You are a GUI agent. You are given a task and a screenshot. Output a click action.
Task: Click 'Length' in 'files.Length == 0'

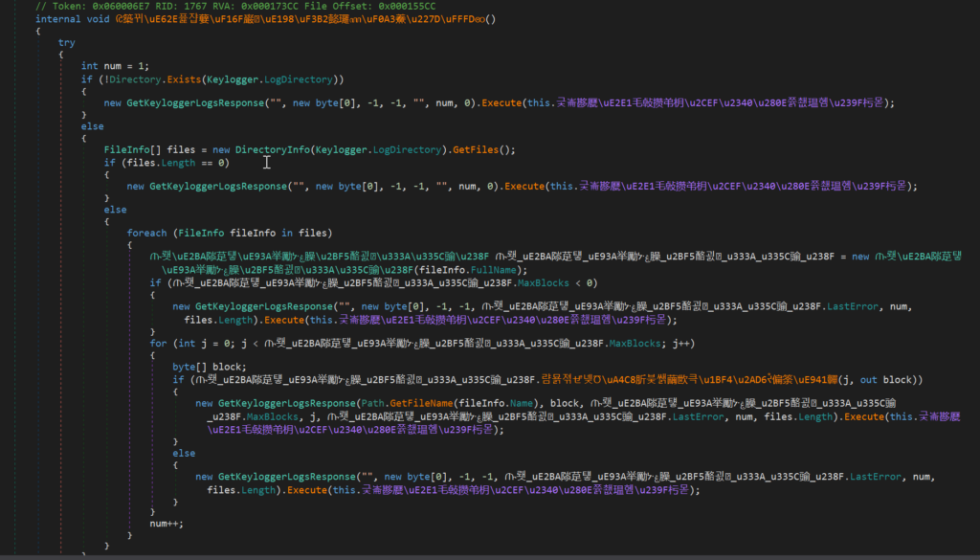coord(178,163)
